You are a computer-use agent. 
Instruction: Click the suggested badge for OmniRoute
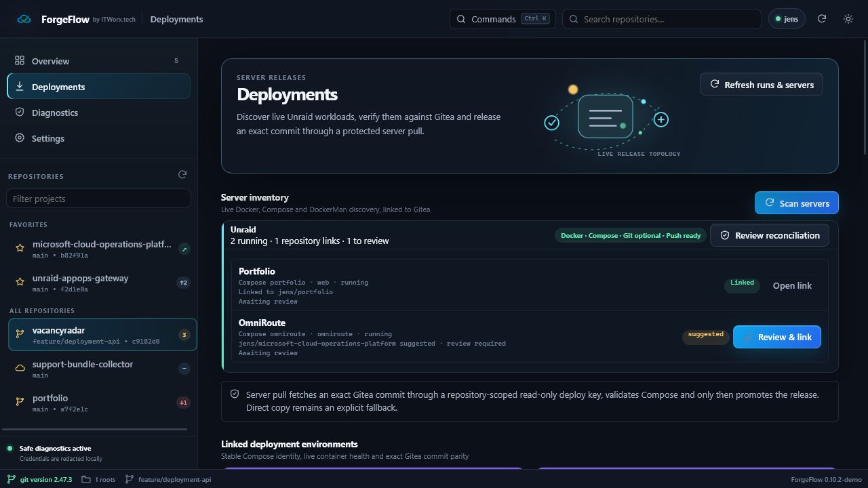(705, 336)
